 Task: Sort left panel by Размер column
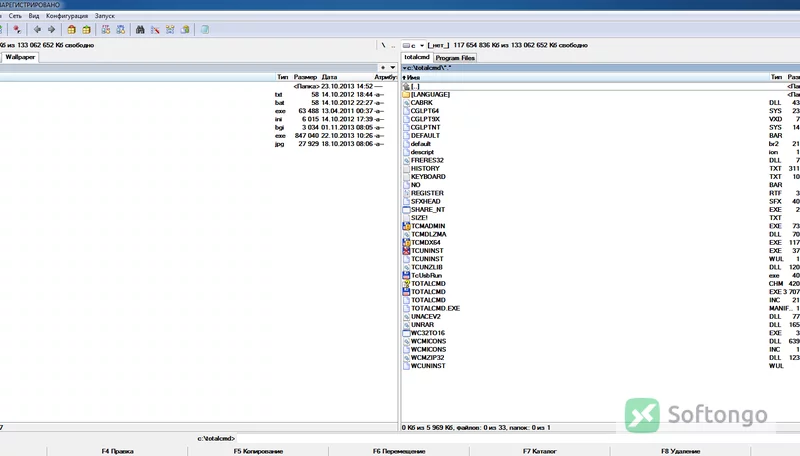(305, 77)
